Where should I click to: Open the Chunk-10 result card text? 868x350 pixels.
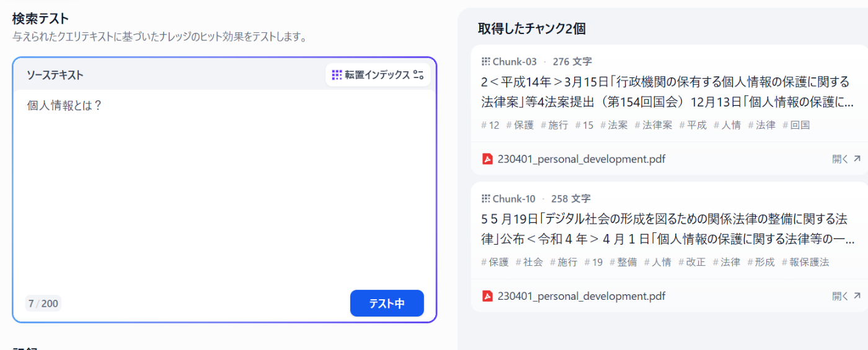(x=668, y=229)
